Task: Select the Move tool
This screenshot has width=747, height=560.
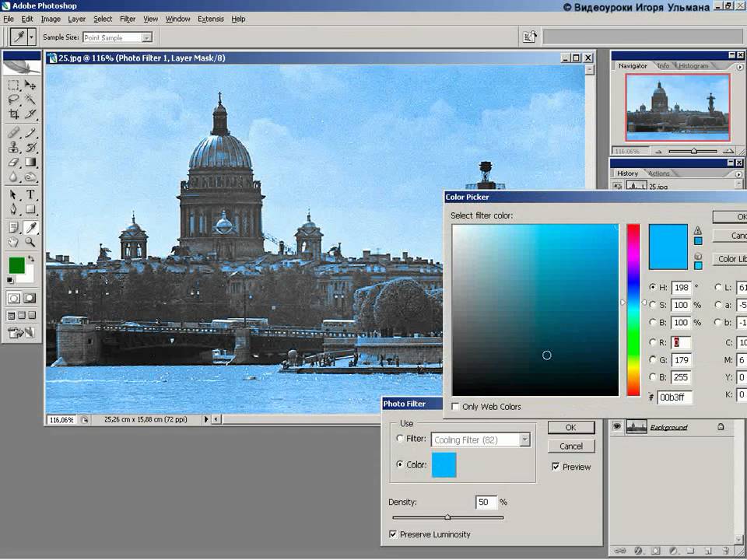Action: click(30, 86)
